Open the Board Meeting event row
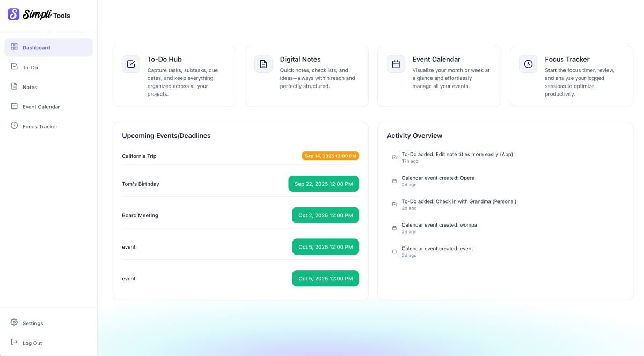This screenshot has height=356, width=644. pos(140,215)
